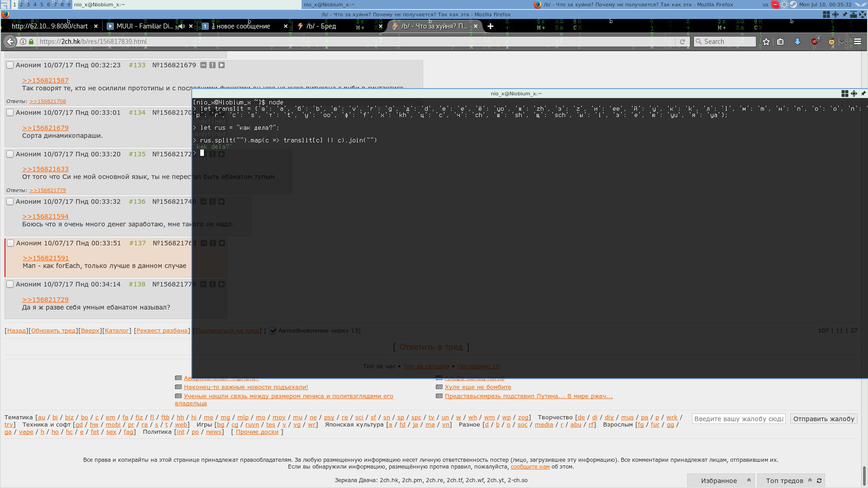868x488 pixels.
Task: Hide post #133 with minus icon
Action: [203, 65]
